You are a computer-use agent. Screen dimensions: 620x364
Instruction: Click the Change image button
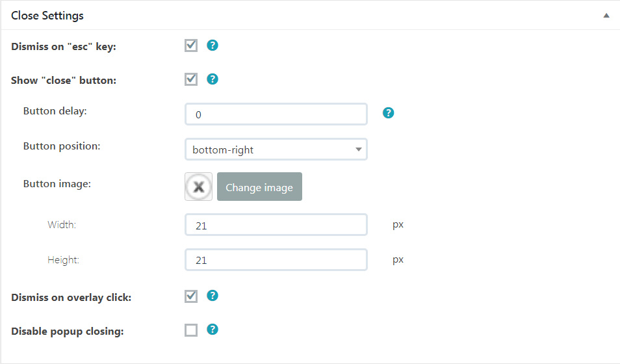259,187
